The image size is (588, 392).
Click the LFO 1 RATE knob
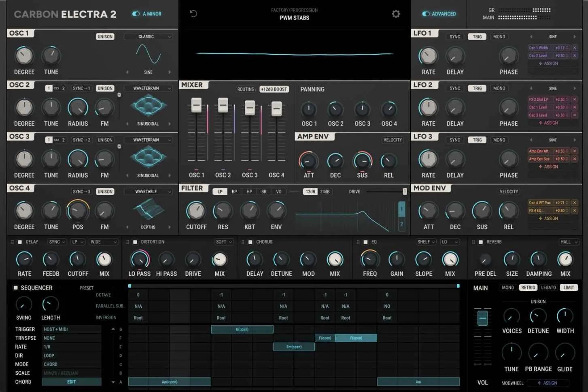428,56
